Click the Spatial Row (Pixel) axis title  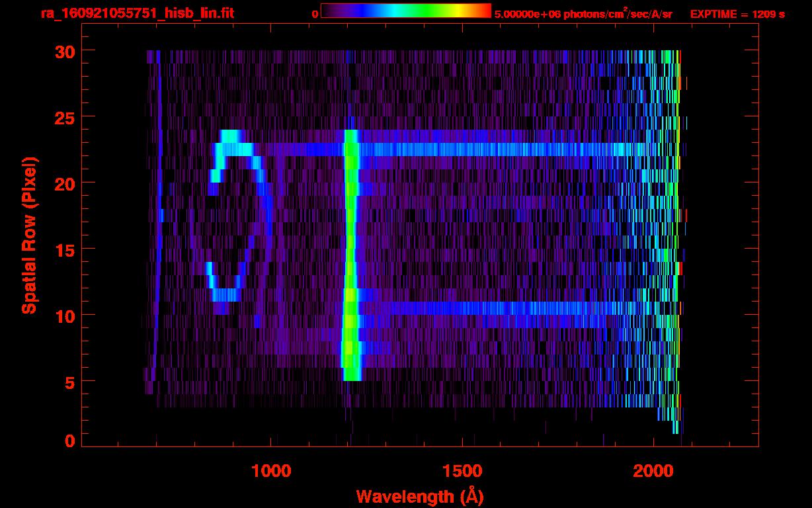[x=28, y=235]
